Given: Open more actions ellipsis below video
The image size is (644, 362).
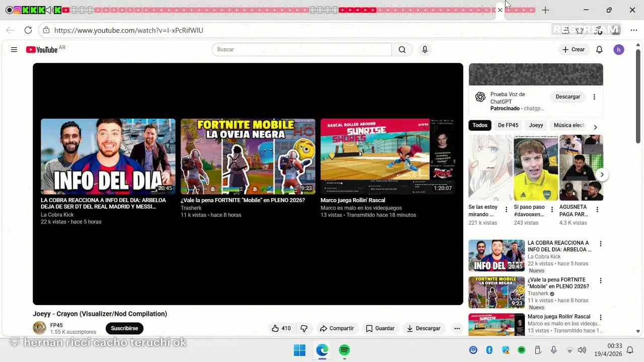Looking at the screenshot, I should coord(457,328).
